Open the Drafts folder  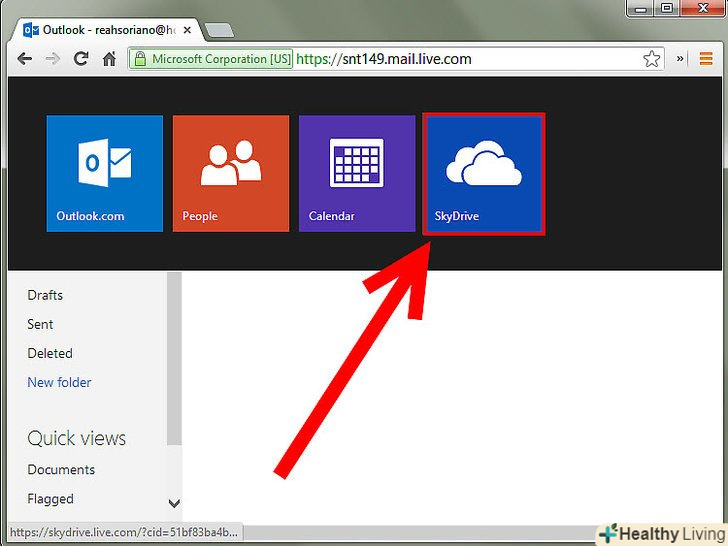point(45,295)
